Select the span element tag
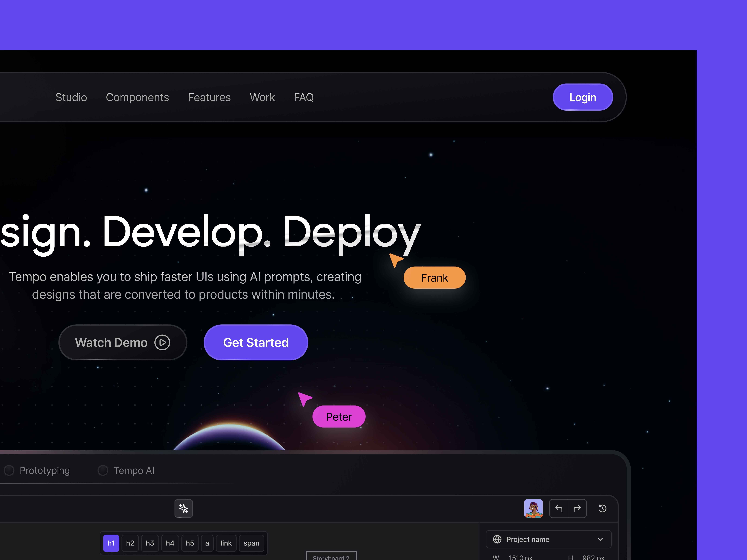Image resolution: width=747 pixels, height=560 pixels. [251, 543]
